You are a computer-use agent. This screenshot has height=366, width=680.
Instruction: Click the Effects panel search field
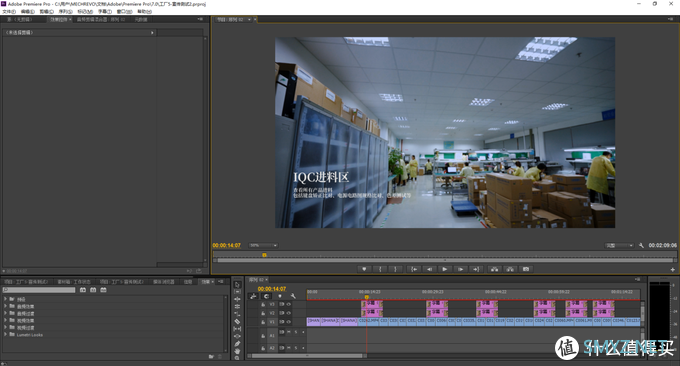click(39, 290)
